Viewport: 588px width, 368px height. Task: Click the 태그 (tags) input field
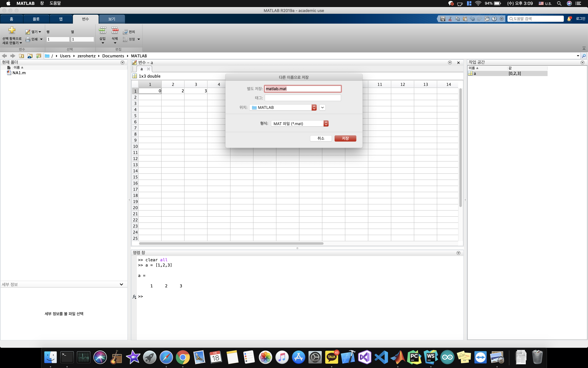[303, 98]
